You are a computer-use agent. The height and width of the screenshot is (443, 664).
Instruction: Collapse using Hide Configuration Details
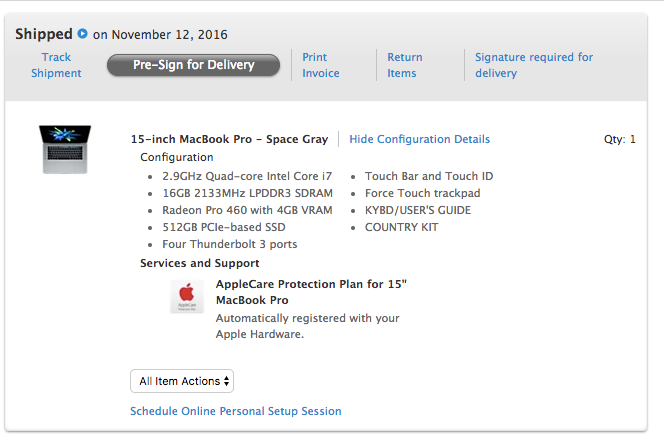coord(420,139)
